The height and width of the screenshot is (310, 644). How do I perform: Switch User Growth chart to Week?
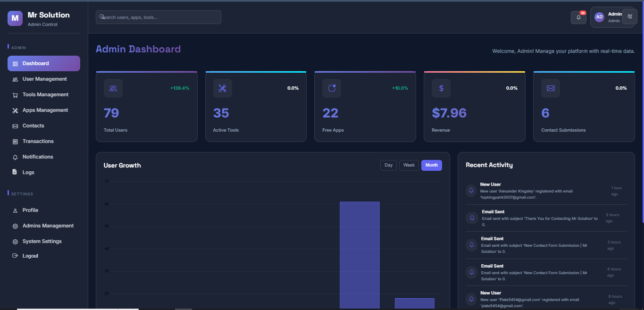pos(409,165)
